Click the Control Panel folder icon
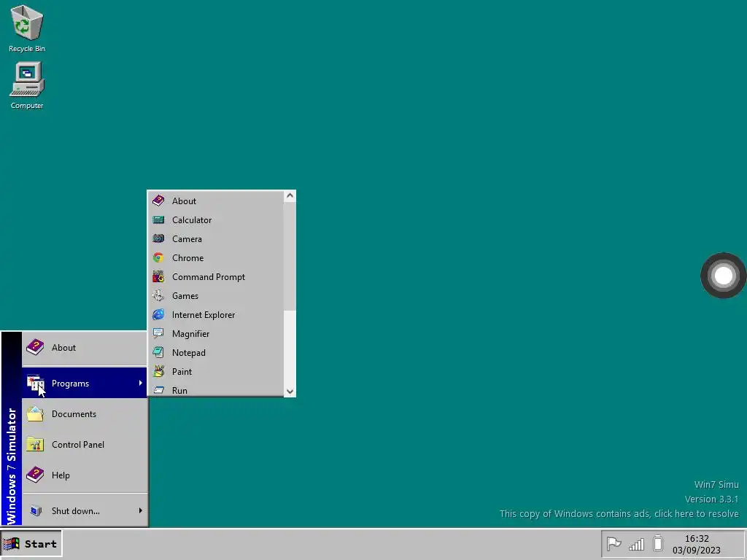 [35, 444]
